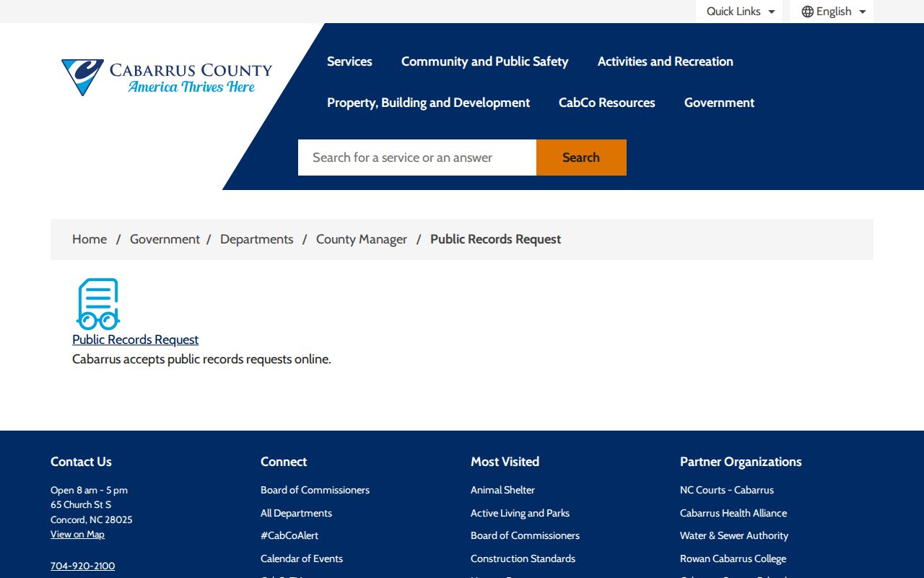The width and height of the screenshot is (924, 578).
Task: Open Board of Commissioners under Most Visited
Action: click(525, 535)
